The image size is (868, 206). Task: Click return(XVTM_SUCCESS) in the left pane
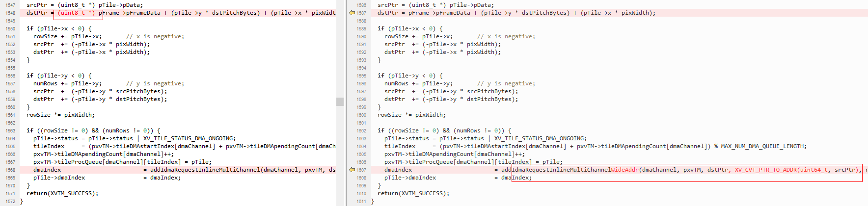(x=62, y=194)
